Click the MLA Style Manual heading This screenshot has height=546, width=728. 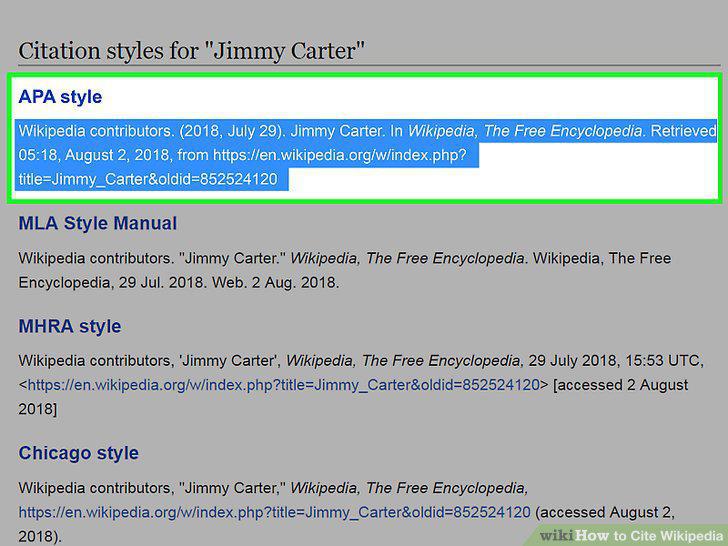click(98, 223)
